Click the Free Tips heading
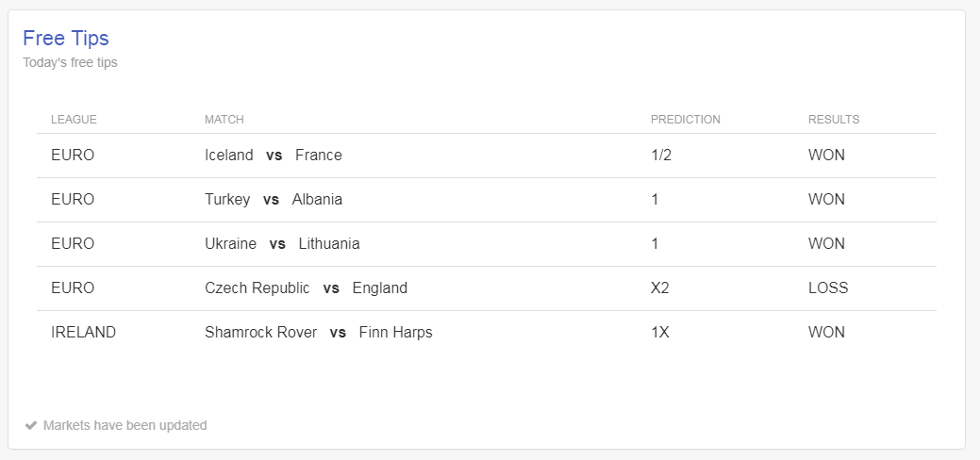The height and width of the screenshot is (460, 980). point(66,38)
